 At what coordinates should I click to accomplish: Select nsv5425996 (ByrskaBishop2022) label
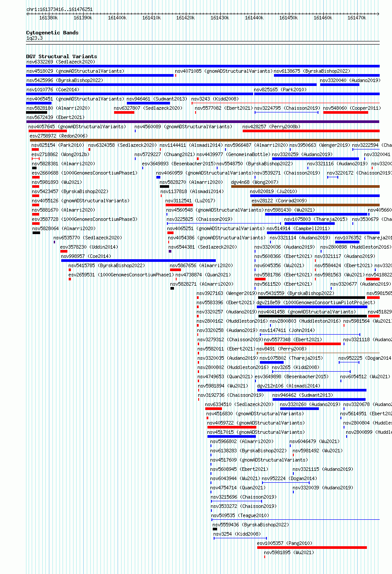click(x=64, y=80)
